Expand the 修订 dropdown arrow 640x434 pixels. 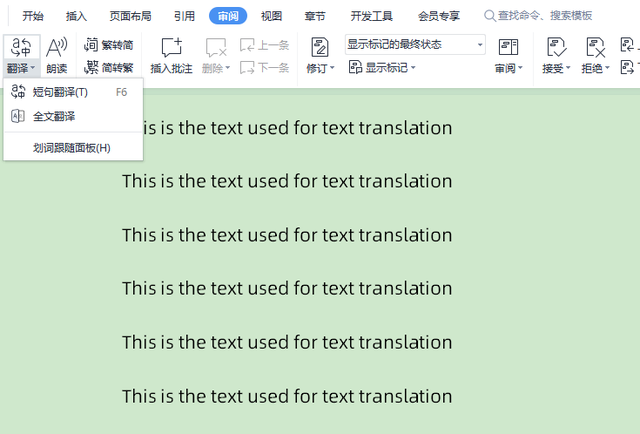(332, 68)
